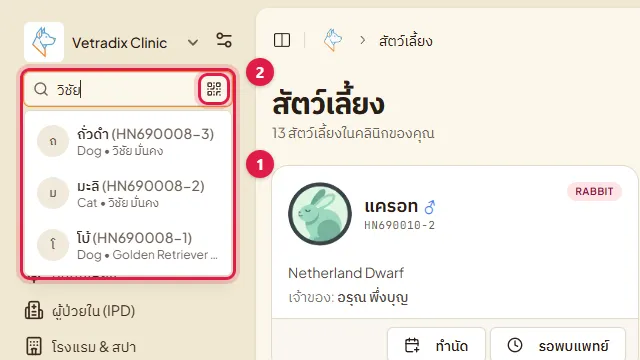Click the รอพบแพทย์ button
This screenshot has height=360, width=640.
tap(558, 345)
